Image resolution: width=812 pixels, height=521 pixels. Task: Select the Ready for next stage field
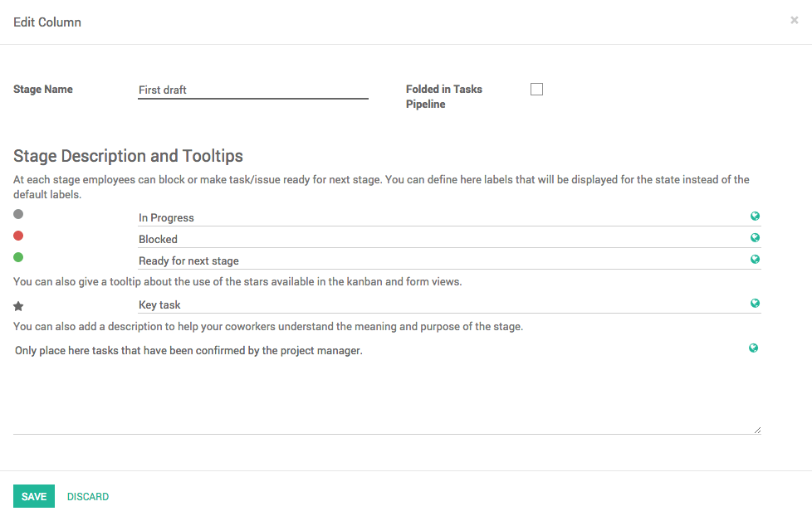(440, 260)
